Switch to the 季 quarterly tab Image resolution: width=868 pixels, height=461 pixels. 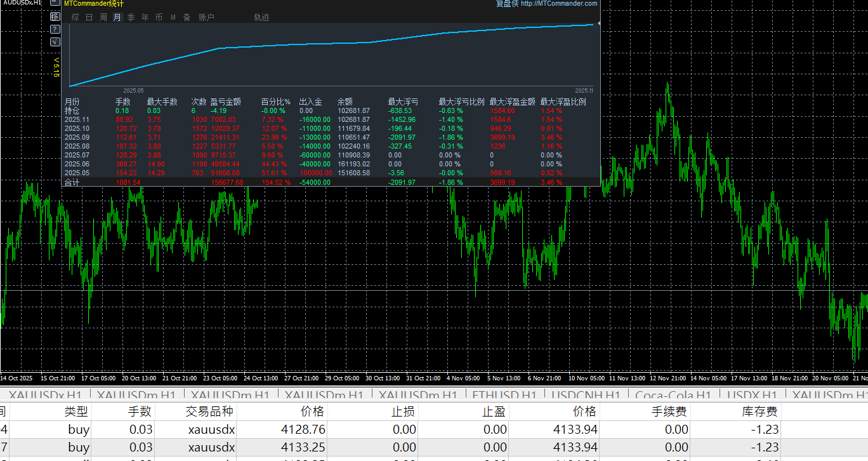coord(131,17)
